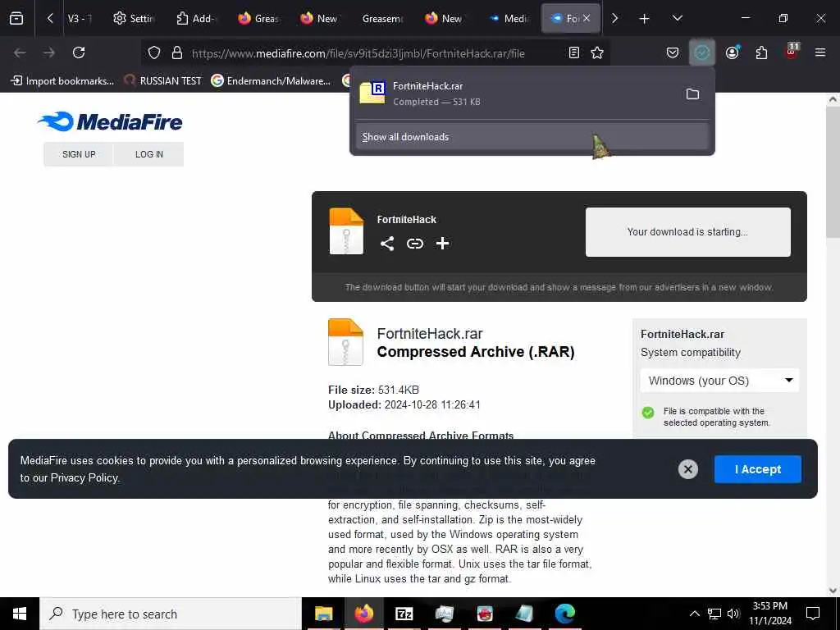Open extensions puzzle-piece menu
Viewport: 840px width, 630px height.
761,52
